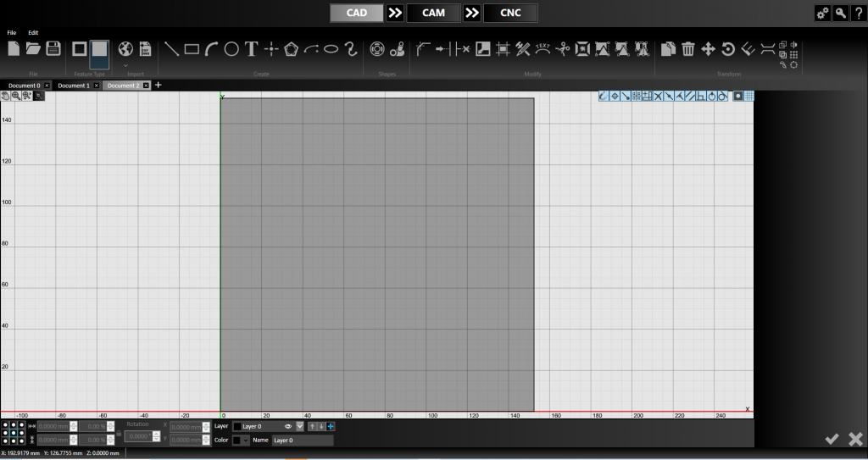868x460 pixels.
Task: Expand the Layer 0 dropdown arrow
Action: pos(300,426)
